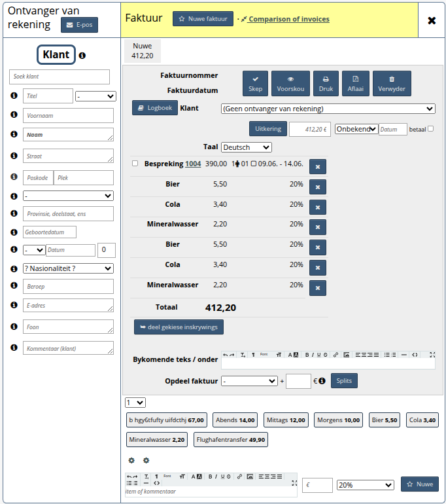Screen dimensions: 446x504
Task: Click the info icon beside Kommentaar (klant) field
Action: coord(14,347)
